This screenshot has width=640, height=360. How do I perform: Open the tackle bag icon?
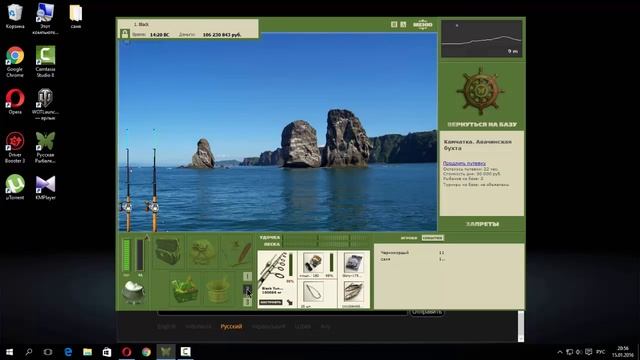167,252
